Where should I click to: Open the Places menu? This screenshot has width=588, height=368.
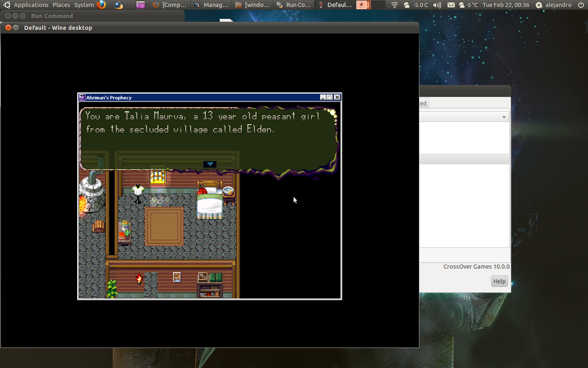(x=61, y=5)
